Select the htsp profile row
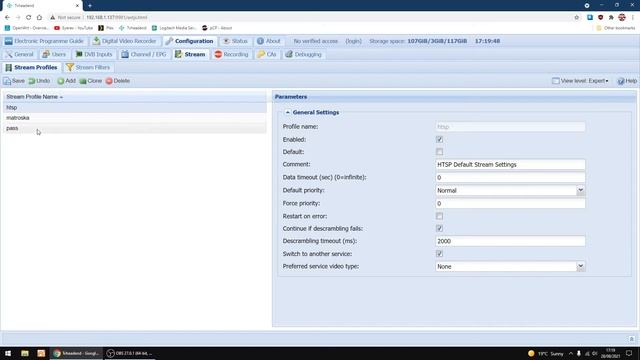Image resolution: width=640 pixels, height=360 pixels. pyautogui.click(x=135, y=107)
